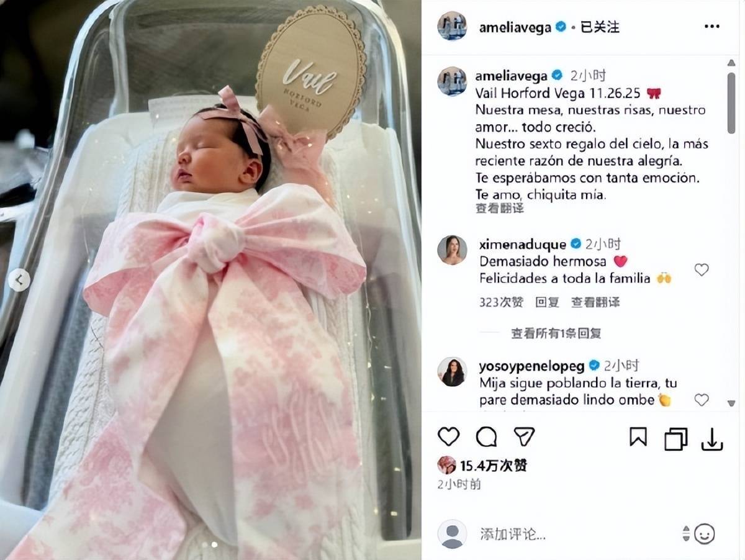Focus the 添加评论 comment field
Screen dimensions: 745x560
point(577,533)
